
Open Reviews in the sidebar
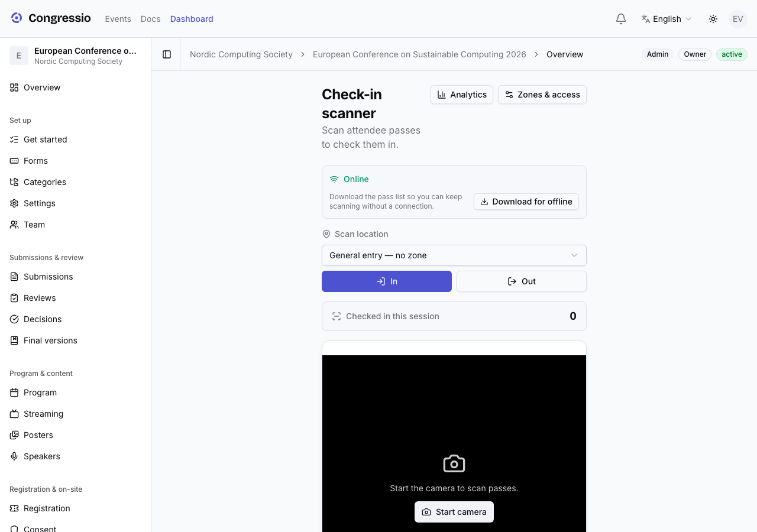click(x=75, y=298)
